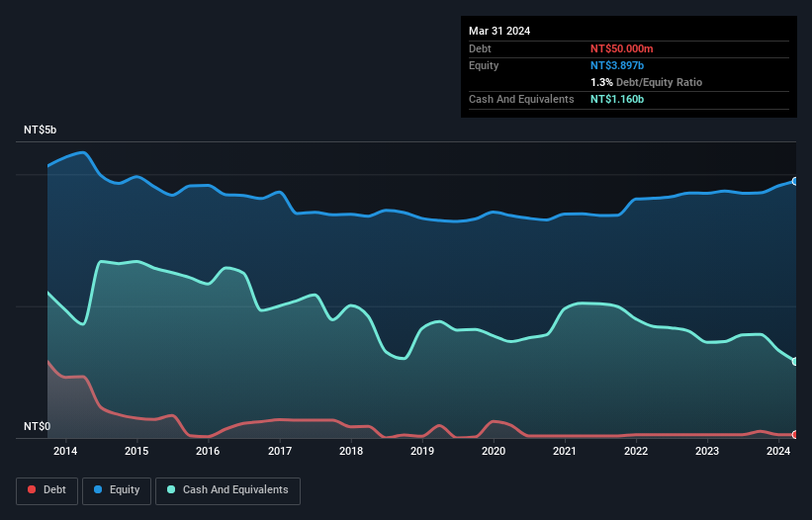Click the NT$5b y-axis label
The image size is (812, 520).
(40, 130)
